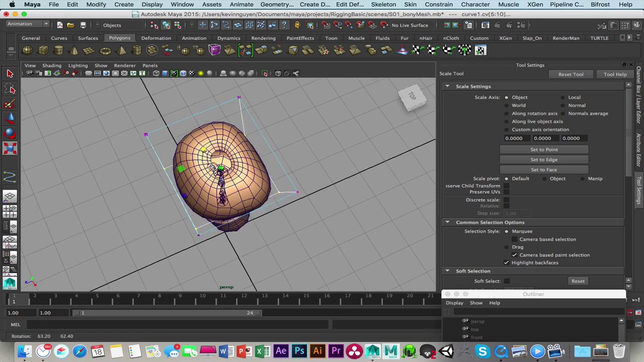Screen dimensions: 644x362
Task: Open the Skeleton menu
Action: [x=383, y=5]
